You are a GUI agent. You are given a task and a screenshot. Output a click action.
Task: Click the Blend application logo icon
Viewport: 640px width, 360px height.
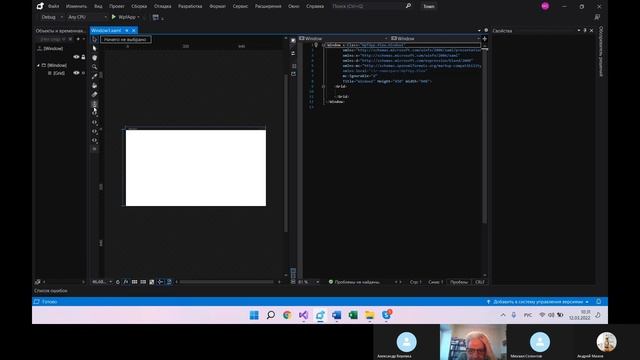tap(40, 6)
